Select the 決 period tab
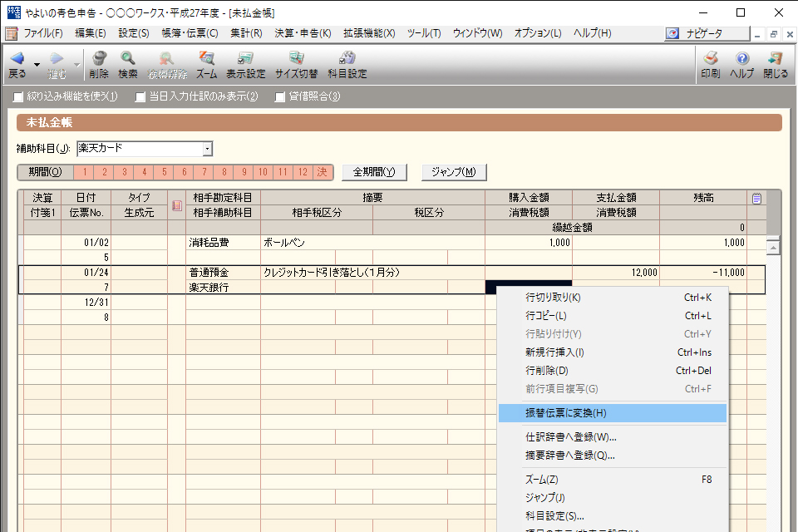This screenshot has height=532, width=798. (x=323, y=173)
